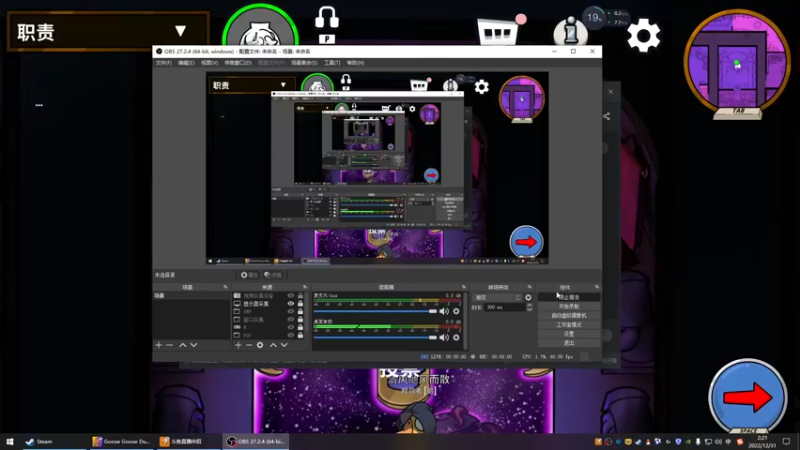Toggle lock on the 窗口采集 source
The width and height of the screenshot is (800, 450).
pyautogui.click(x=300, y=319)
